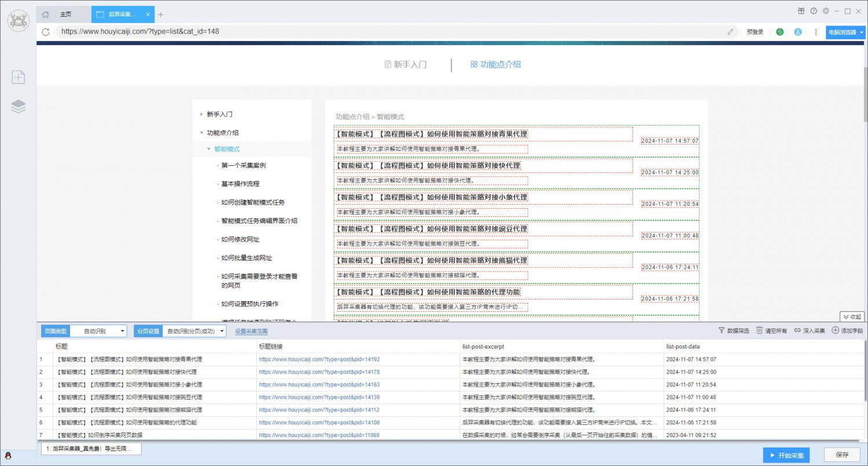Click the URL address input field
The width and height of the screenshot is (868, 466).
point(388,32)
